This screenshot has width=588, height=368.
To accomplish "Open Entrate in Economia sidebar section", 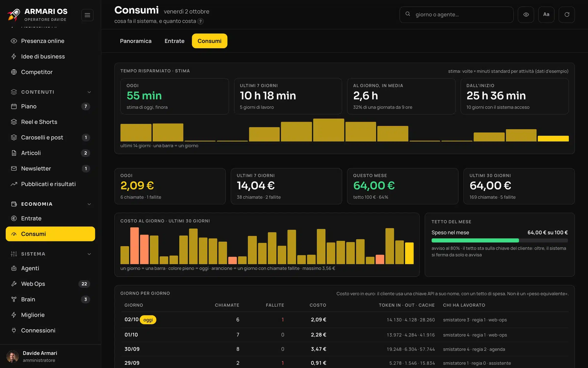I will (50, 218).
